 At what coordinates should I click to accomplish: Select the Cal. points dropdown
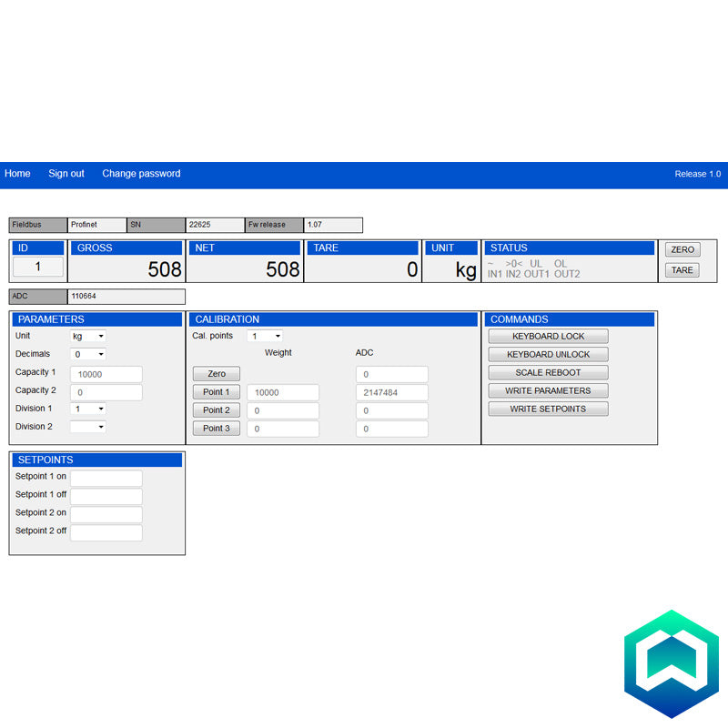click(265, 337)
